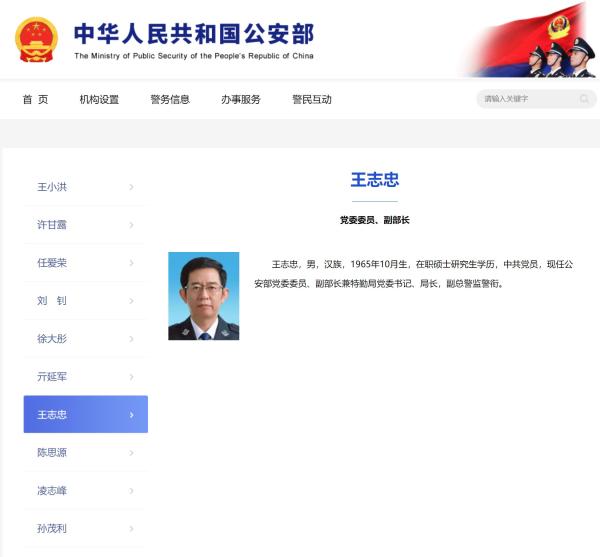Click the white chevron beside 王志忠
Image resolution: width=600 pixels, height=557 pixels.
tap(131, 415)
